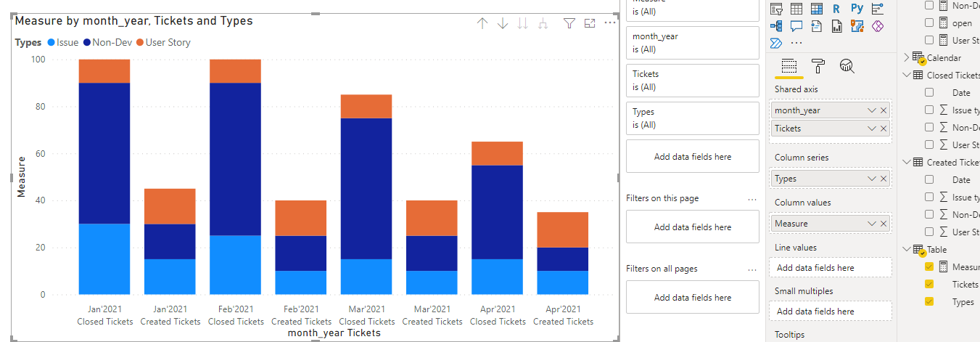This screenshot has height=342, width=980.
Task: Click Add data fields under Line values
Action: coord(831,268)
